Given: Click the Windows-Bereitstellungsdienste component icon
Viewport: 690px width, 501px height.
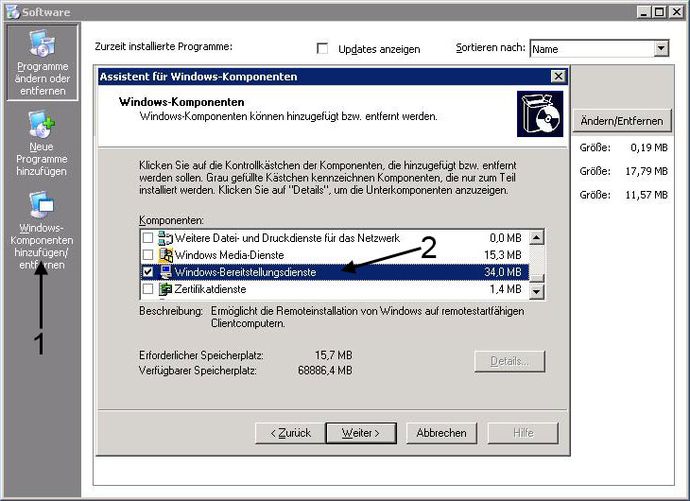Looking at the screenshot, I should [165, 272].
